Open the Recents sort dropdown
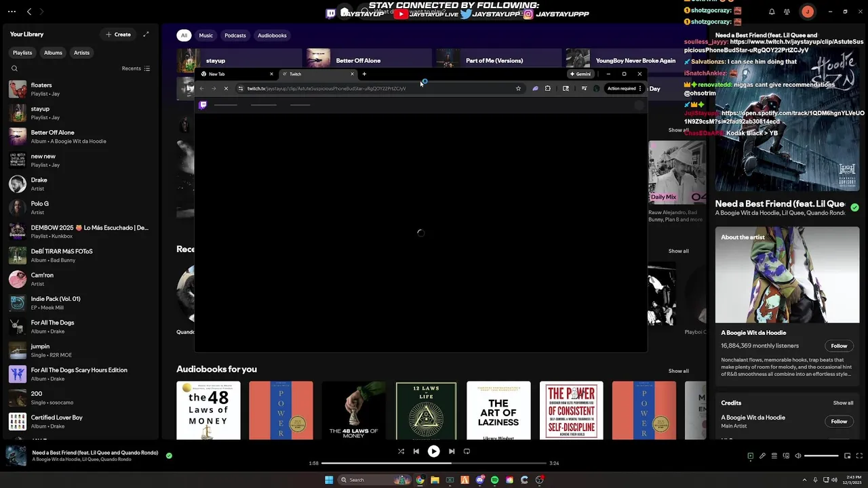 coord(136,68)
